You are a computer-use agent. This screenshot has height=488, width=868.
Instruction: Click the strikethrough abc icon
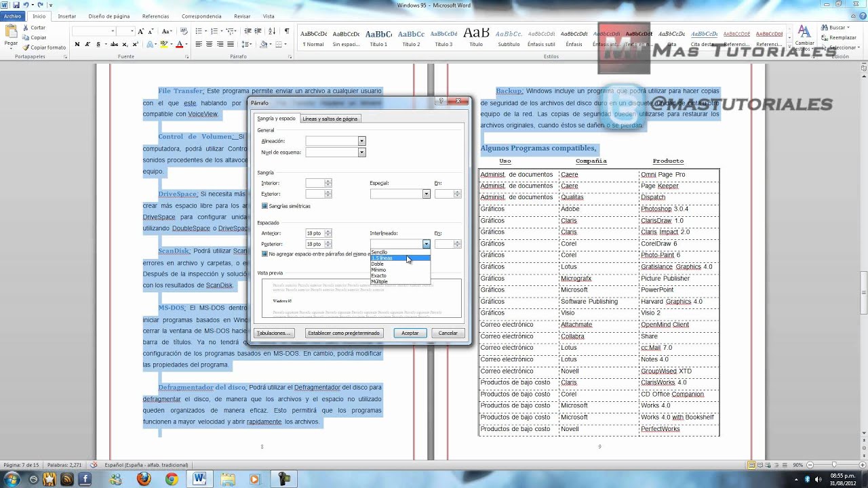[x=113, y=44]
